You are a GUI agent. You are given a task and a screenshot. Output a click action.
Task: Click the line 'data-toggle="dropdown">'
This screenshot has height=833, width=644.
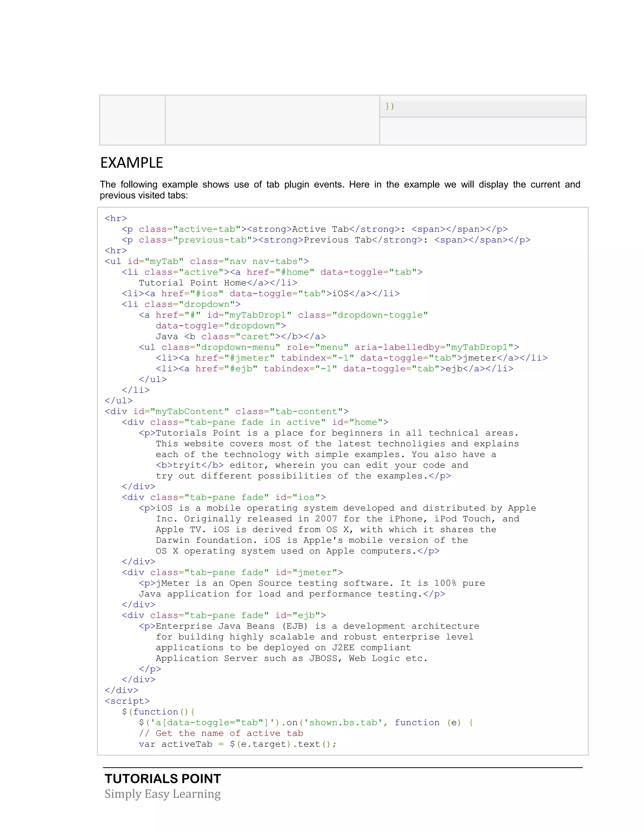(221, 326)
